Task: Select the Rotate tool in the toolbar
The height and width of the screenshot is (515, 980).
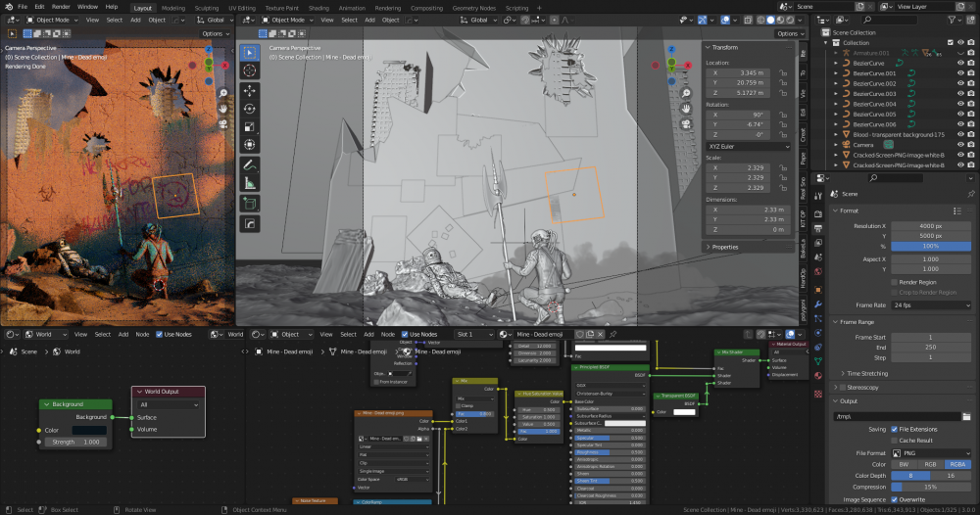Action: (249, 109)
